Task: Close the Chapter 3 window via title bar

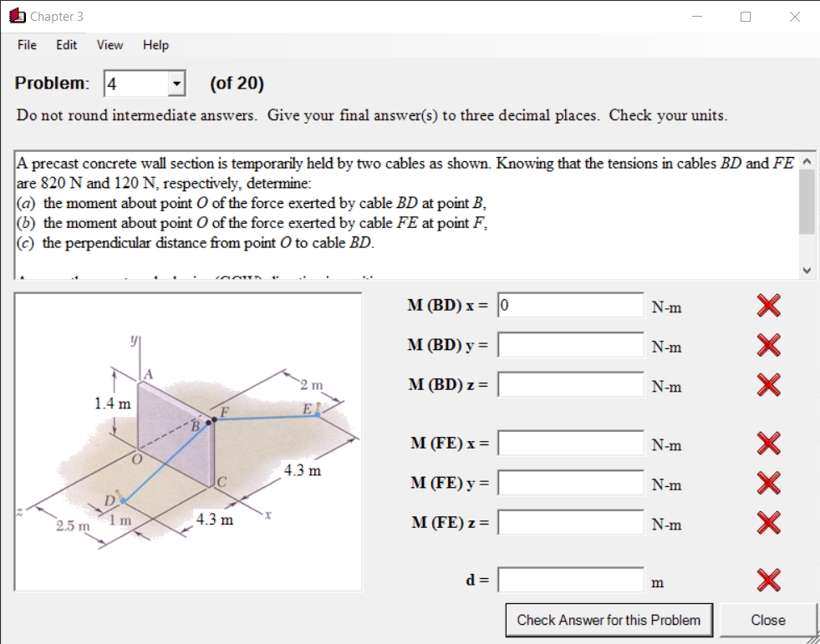Action: [794, 17]
